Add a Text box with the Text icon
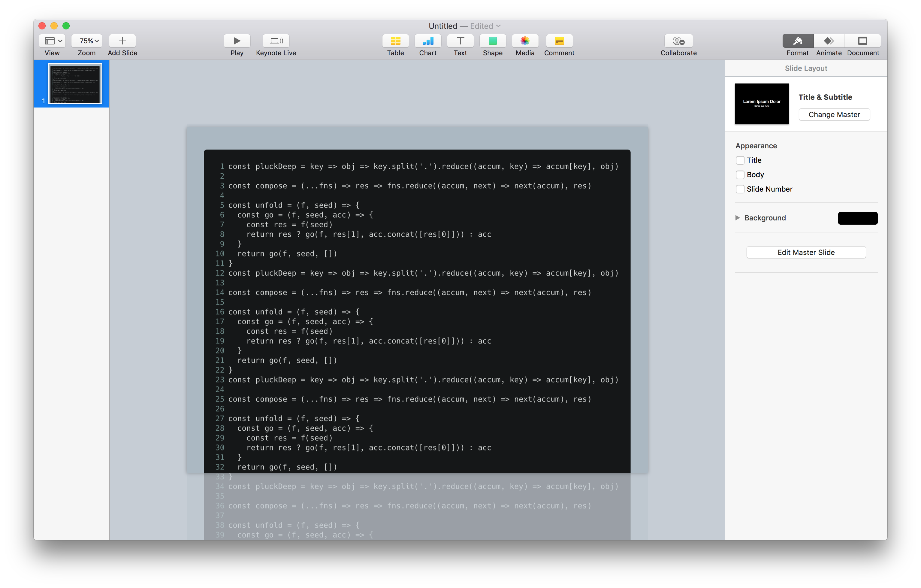 coord(460,41)
